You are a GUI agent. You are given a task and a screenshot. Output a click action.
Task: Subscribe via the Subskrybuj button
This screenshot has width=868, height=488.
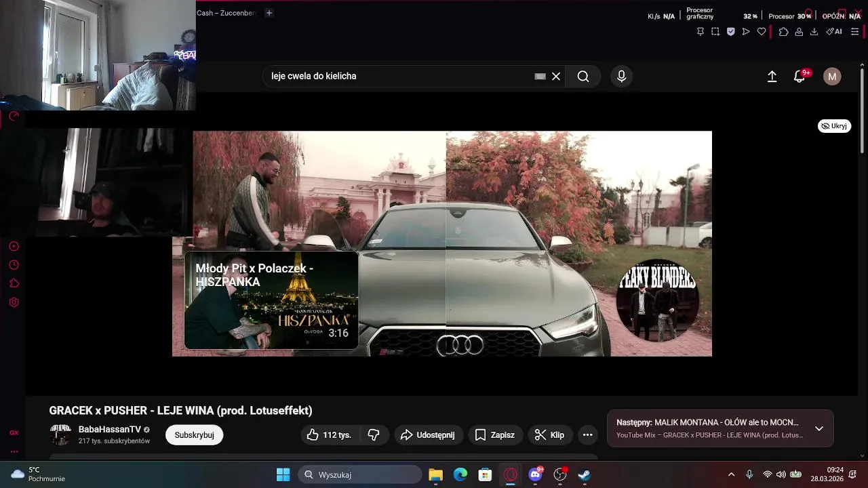194,435
